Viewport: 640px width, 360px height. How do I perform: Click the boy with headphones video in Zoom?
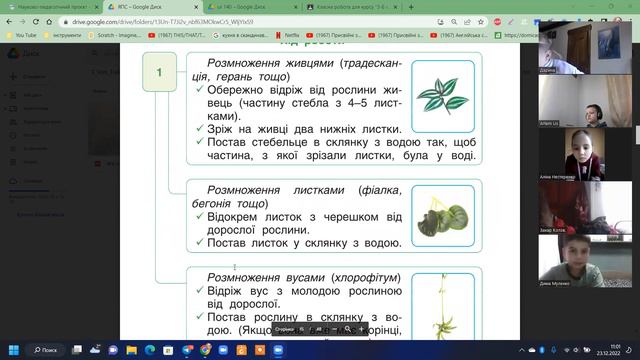tap(585, 101)
